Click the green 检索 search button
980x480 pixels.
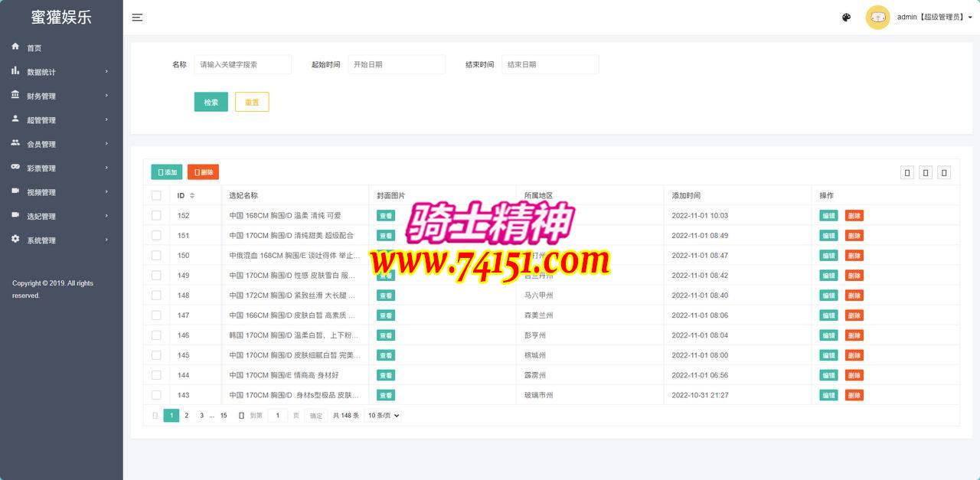[211, 103]
